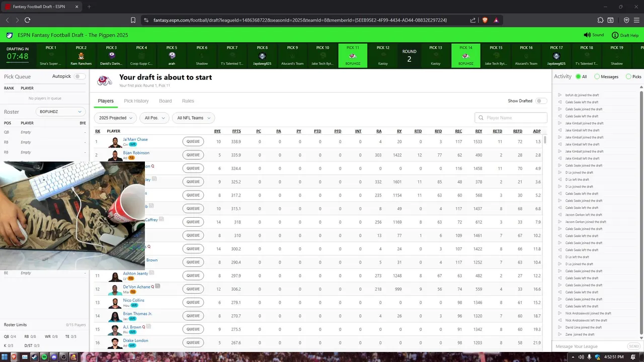Click the player list scrollbar
This screenshot has width=644, height=362.
(x=545, y=140)
